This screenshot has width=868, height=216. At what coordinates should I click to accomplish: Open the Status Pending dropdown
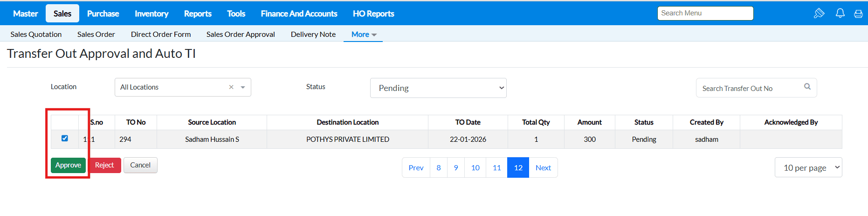(x=438, y=88)
